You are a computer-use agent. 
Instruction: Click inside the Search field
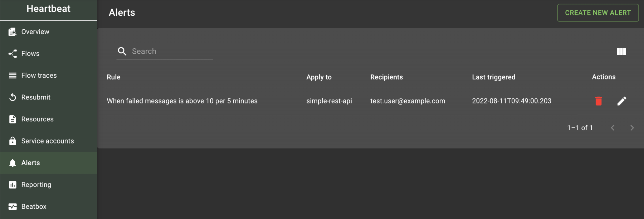(x=168, y=51)
